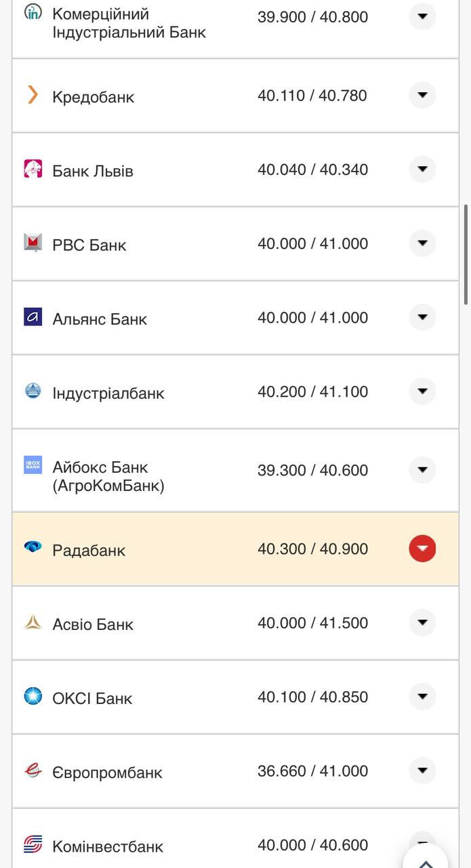Collapse the highlighted Радабанк red arrow
The image size is (471, 868).
pos(422,549)
